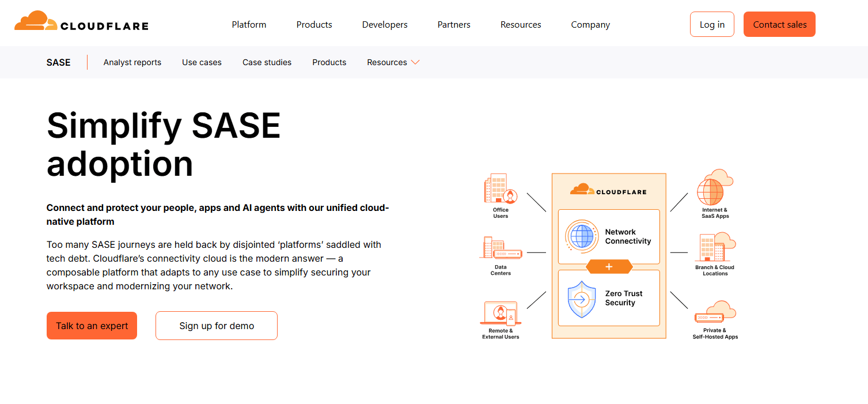Screen dimensions: 868x404
Task: Open the Company menu
Action: pos(590,25)
